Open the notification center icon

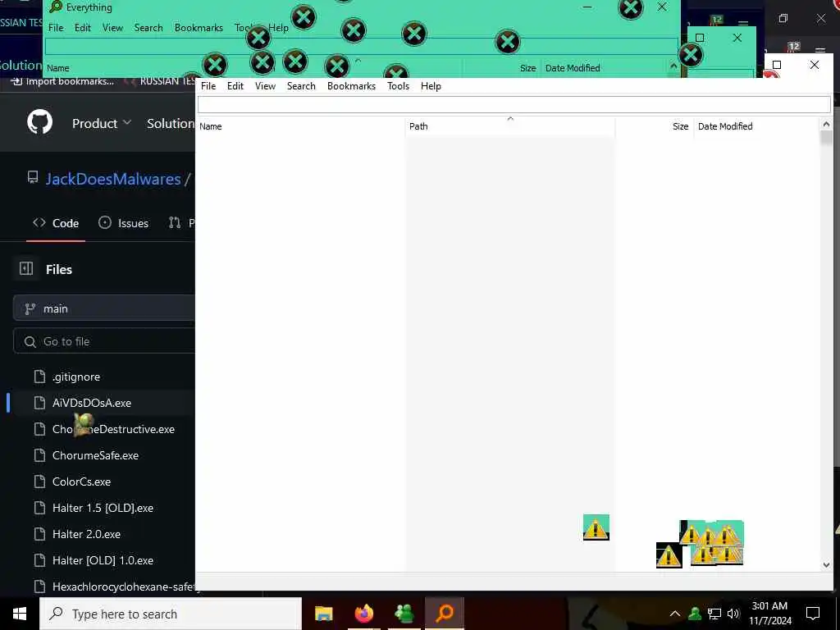click(813, 614)
